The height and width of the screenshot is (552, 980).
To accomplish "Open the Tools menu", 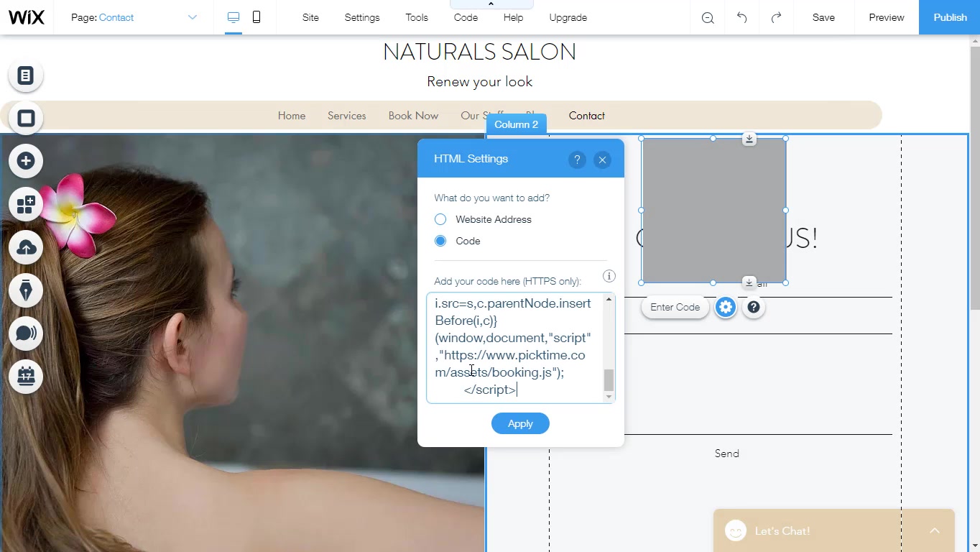I will (x=416, y=17).
